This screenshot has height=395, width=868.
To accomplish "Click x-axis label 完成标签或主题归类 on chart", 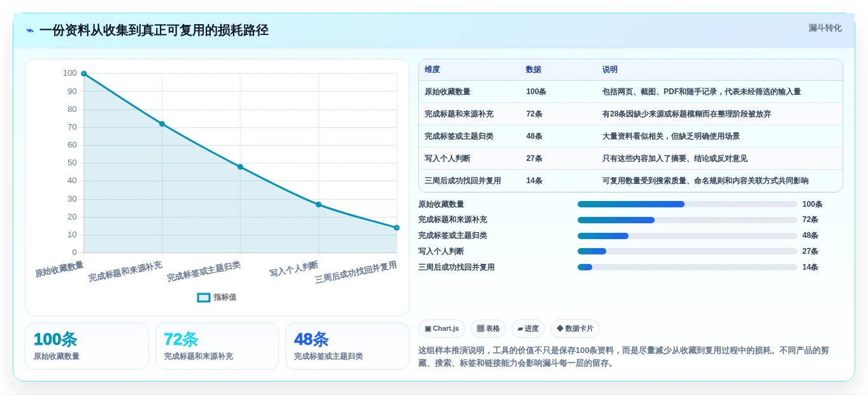I will (x=204, y=272).
